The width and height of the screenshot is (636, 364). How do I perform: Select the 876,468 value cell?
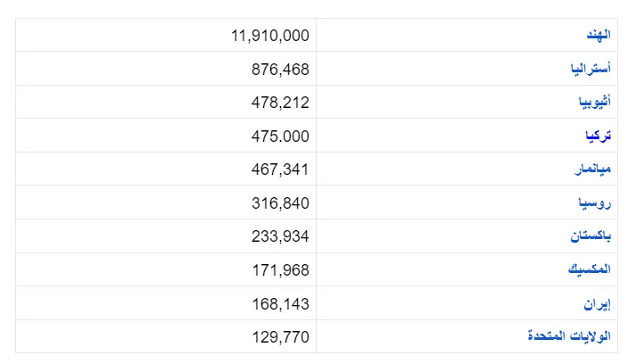pos(166,69)
